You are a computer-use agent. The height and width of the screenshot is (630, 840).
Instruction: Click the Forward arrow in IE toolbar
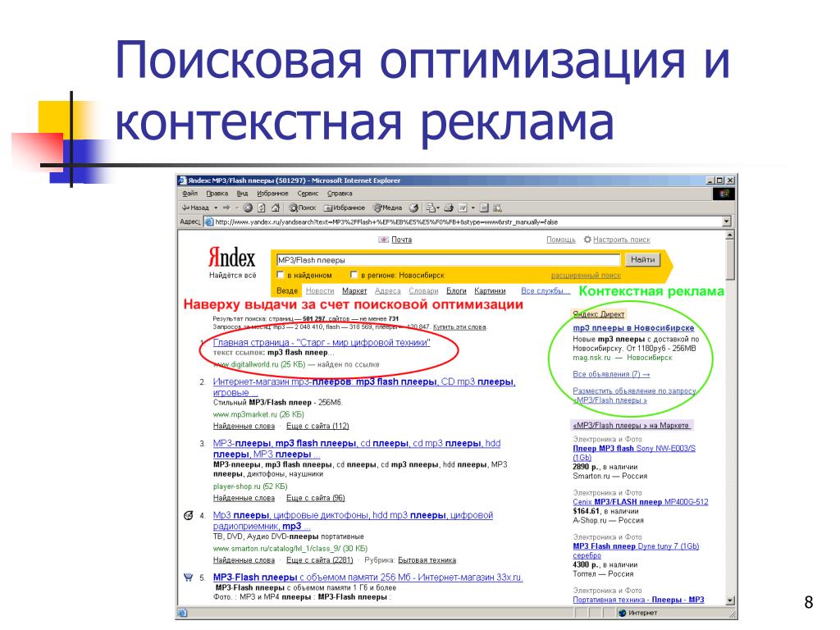(226, 208)
